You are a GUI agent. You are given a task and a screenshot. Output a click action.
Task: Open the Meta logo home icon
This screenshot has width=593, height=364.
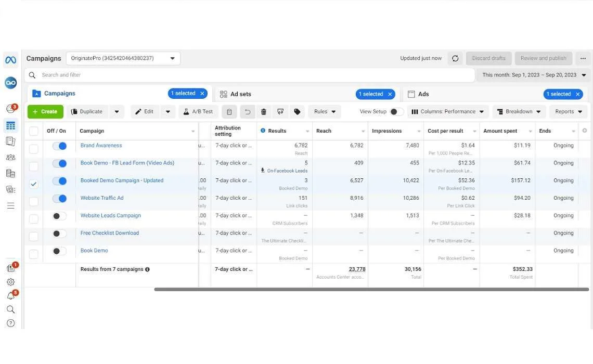pos(10,60)
